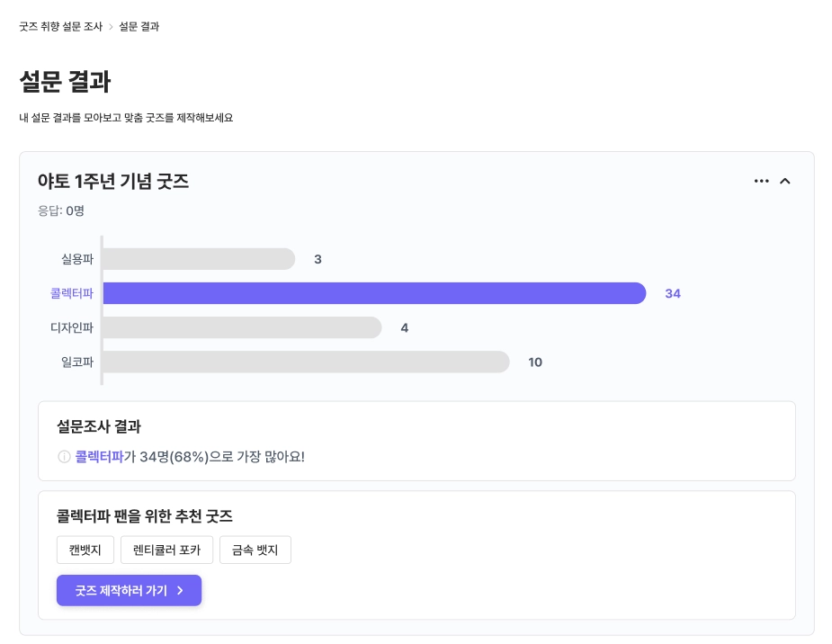The image size is (832, 644).
Task: Select the 렌티큘러 포카 chip
Action: coord(166,550)
